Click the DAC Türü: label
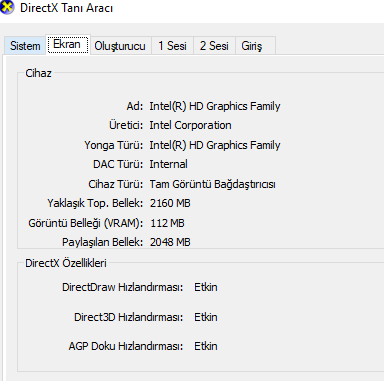The height and width of the screenshot is (381, 384). (x=118, y=164)
